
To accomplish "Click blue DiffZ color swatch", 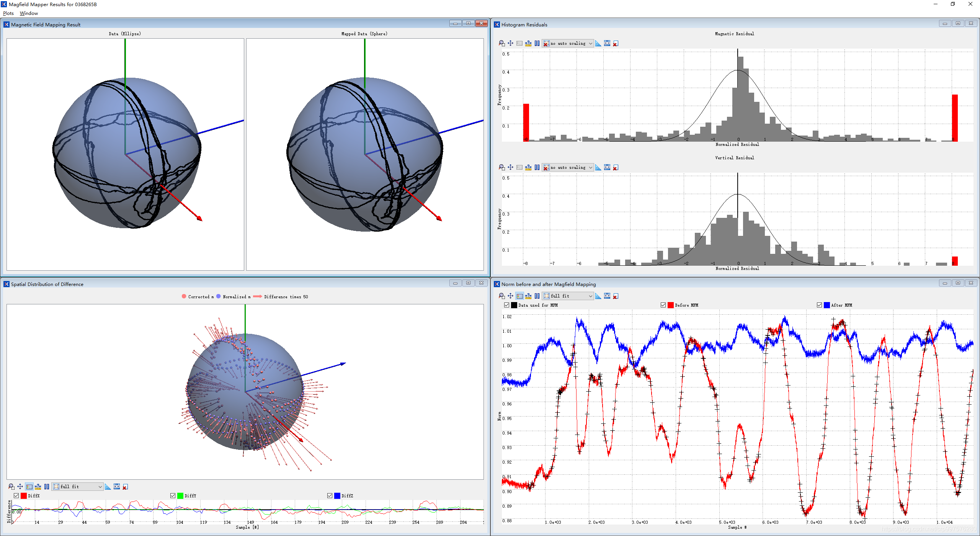I will click(337, 496).
